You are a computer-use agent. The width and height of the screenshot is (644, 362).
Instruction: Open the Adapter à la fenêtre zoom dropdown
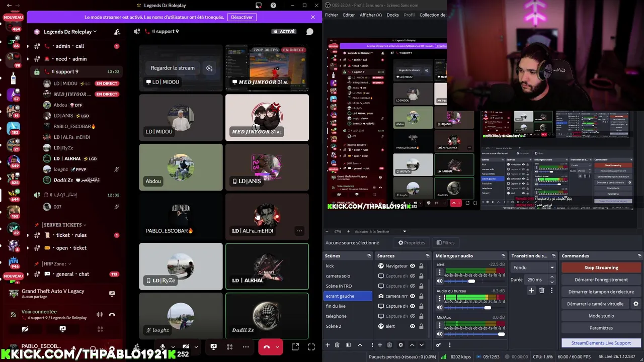point(404,231)
